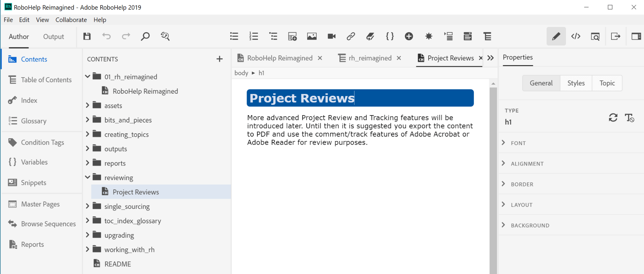Click the circled plus insert icon
Viewport: 644px width, 274px height.
coord(409,36)
